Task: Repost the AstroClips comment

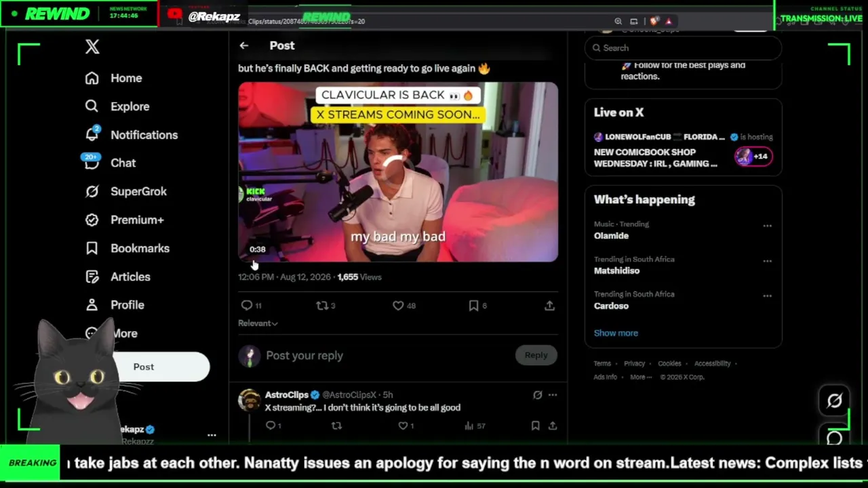Action: [x=336, y=426]
